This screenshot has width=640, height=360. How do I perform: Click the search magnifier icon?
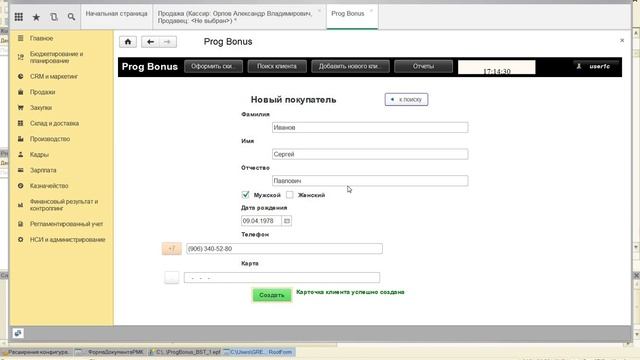tap(71, 17)
